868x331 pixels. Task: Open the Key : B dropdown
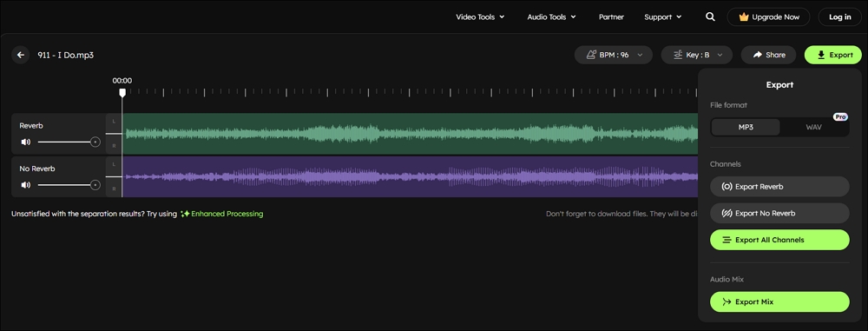click(697, 55)
